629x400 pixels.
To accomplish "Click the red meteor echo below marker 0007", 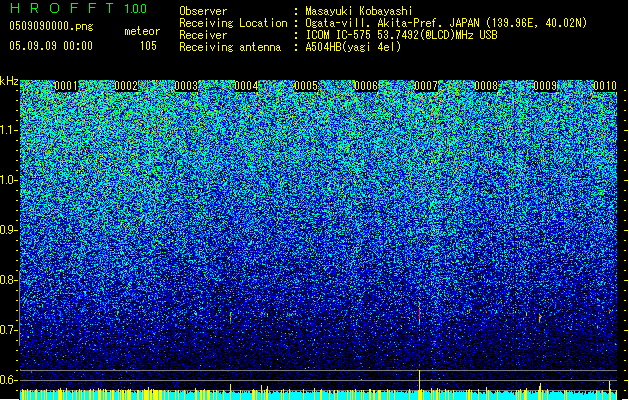I will (420, 314).
